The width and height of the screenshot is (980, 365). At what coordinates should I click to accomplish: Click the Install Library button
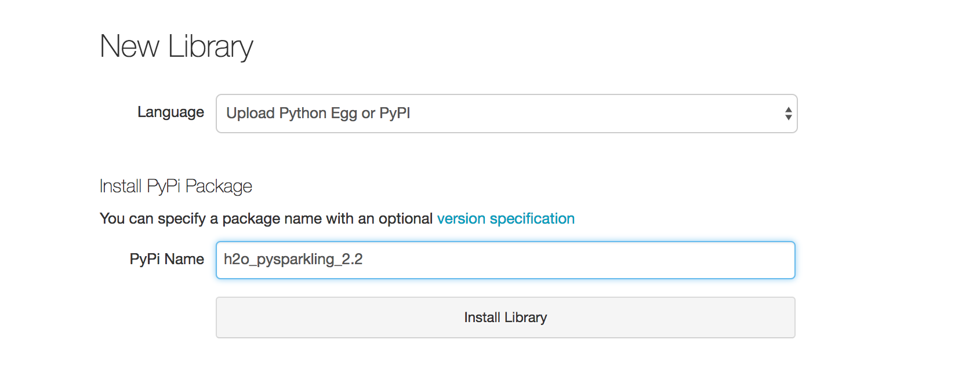pos(505,317)
